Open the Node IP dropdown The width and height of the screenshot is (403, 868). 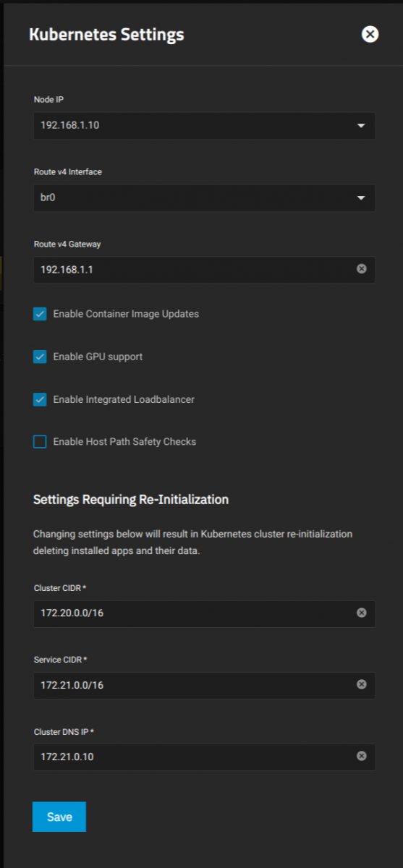point(204,125)
